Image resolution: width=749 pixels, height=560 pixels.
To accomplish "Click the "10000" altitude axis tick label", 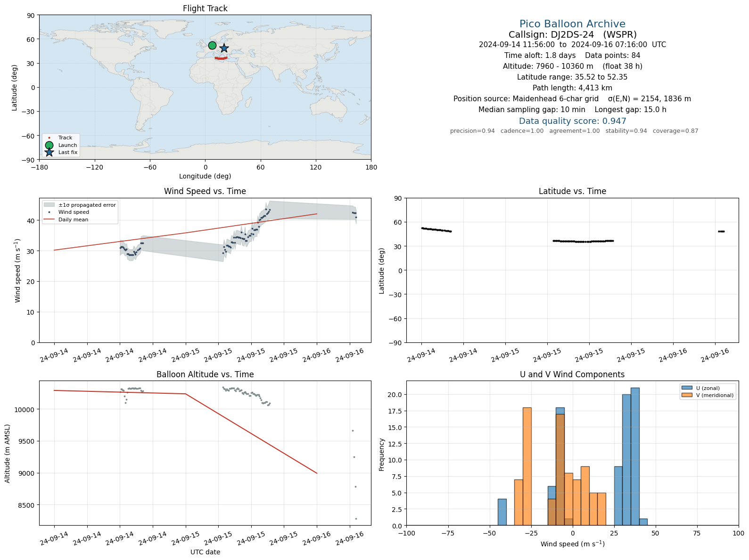I will click(x=25, y=409).
